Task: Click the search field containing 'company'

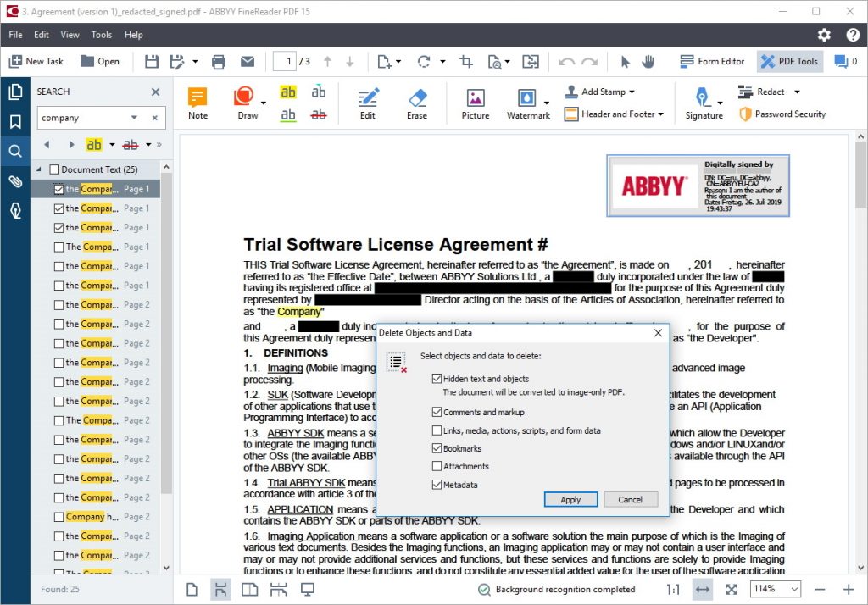Action: [x=83, y=118]
